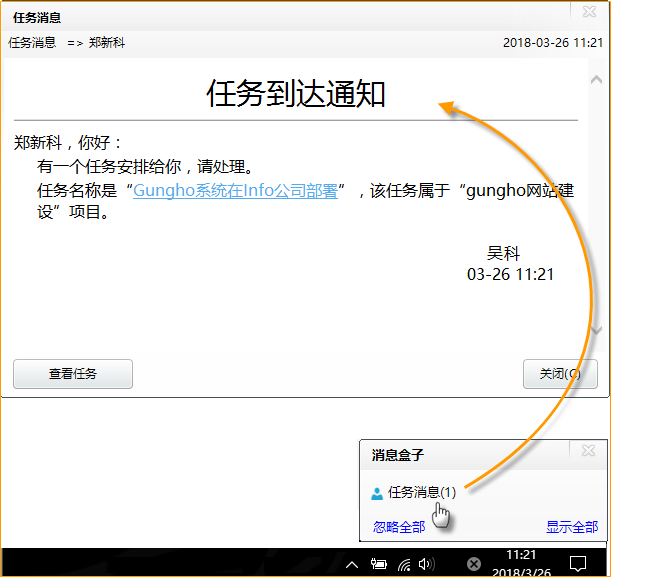650x580 pixels.
Task: Click the signature date 03-26 11:21
Action: 510,274
